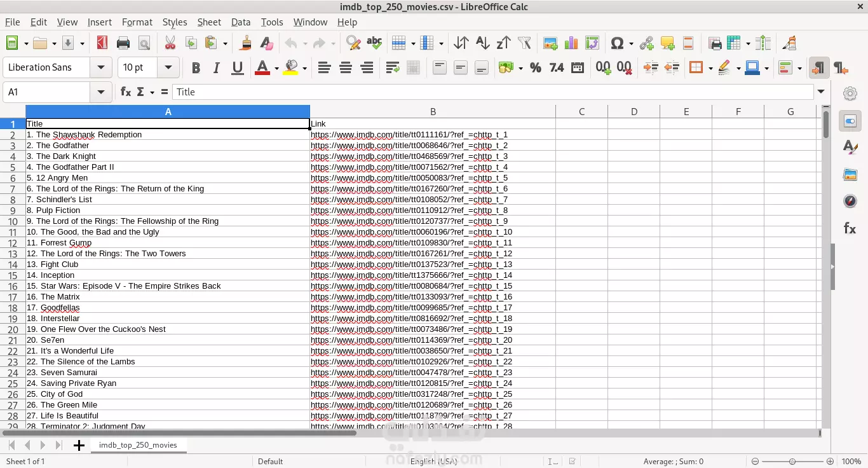Click Background Color yellow highlight swatch
This screenshot has height=468, width=868.
tap(291, 67)
